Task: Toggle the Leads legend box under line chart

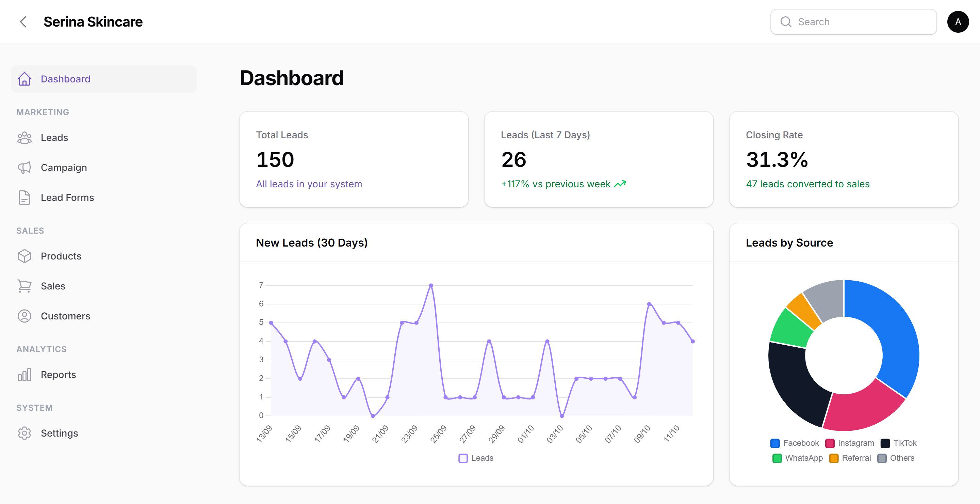Action: click(463, 458)
